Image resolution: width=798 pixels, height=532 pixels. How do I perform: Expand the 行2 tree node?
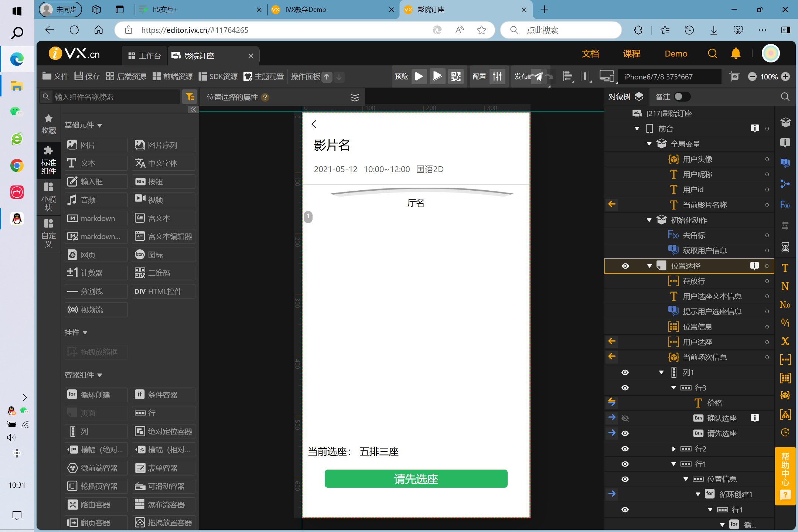(x=673, y=449)
